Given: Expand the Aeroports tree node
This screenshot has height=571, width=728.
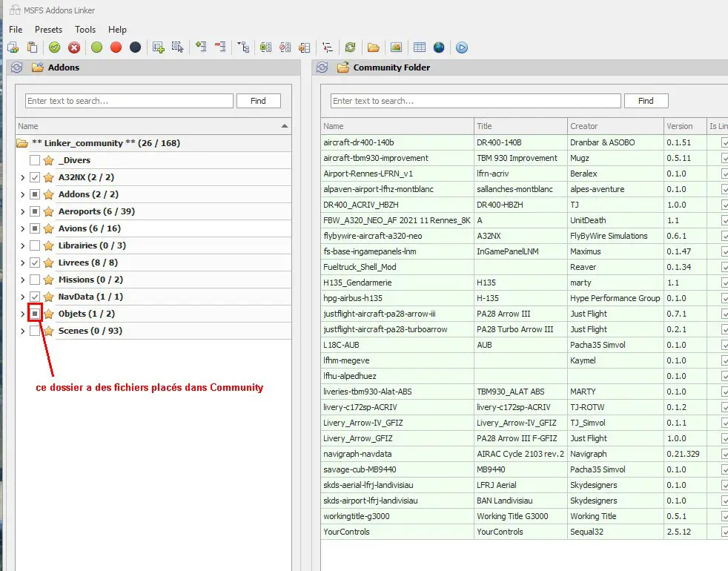Looking at the screenshot, I should coord(22,211).
